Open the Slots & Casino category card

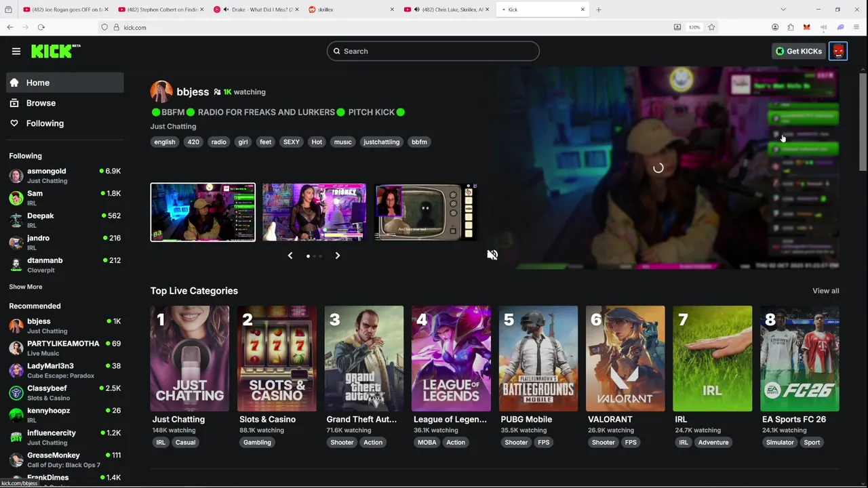tap(277, 359)
